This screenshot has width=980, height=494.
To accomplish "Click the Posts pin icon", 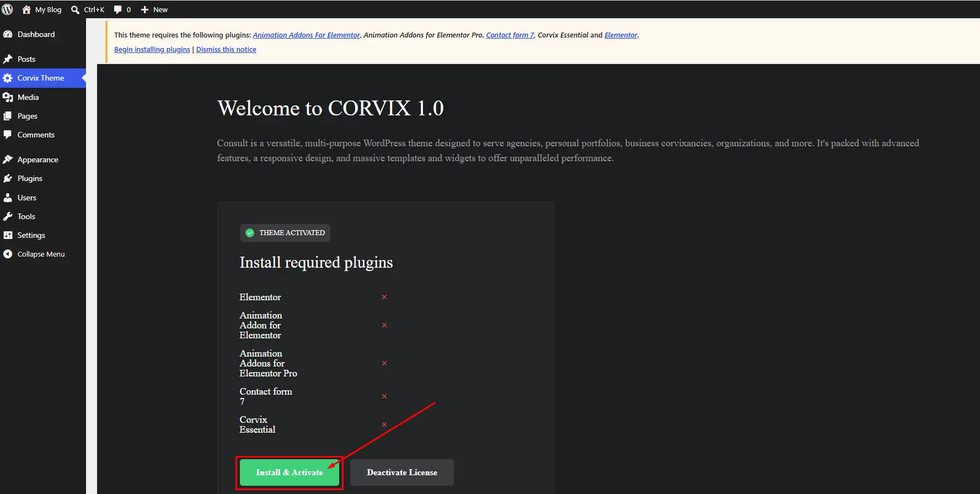I will 8,59.
